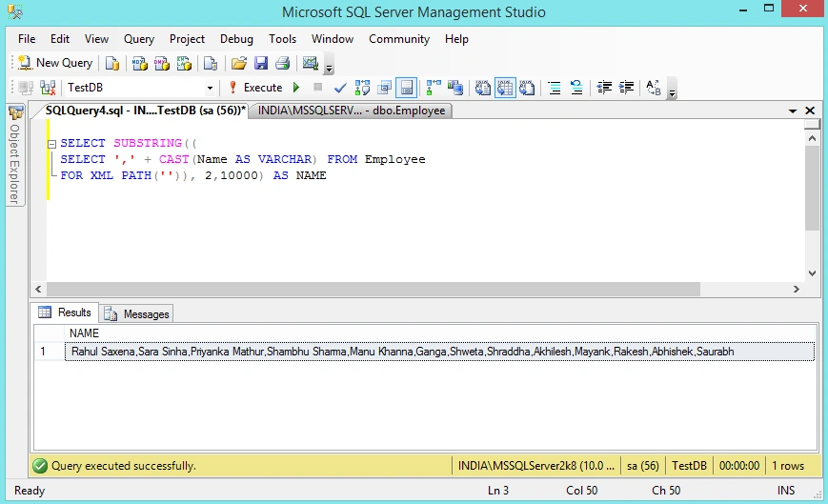Open the Project menu
The height and width of the screenshot is (504, 828).
(187, 39)
